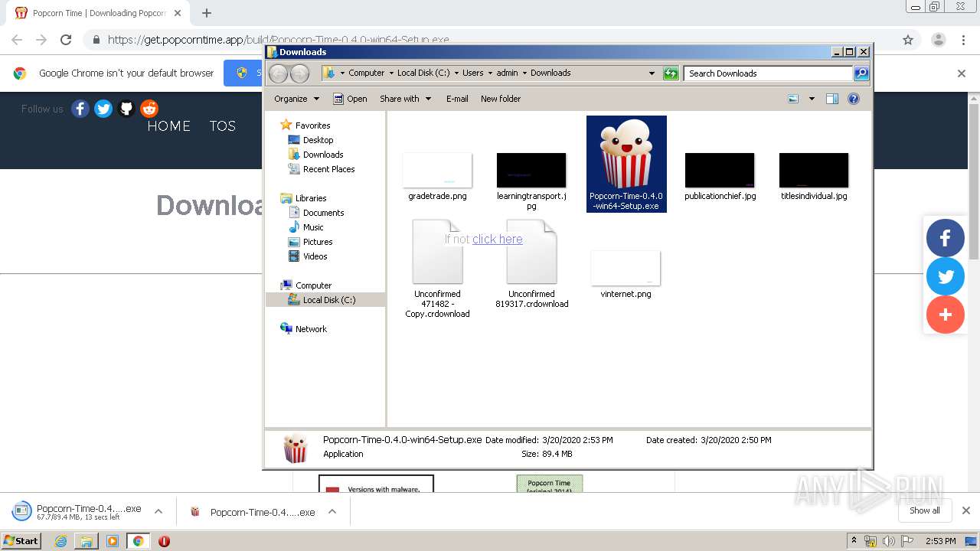Viewport: 980px width, 551px height.
Task: Toggle the preview pane icon
Action: pyautogui.click(x=832, y=99)
